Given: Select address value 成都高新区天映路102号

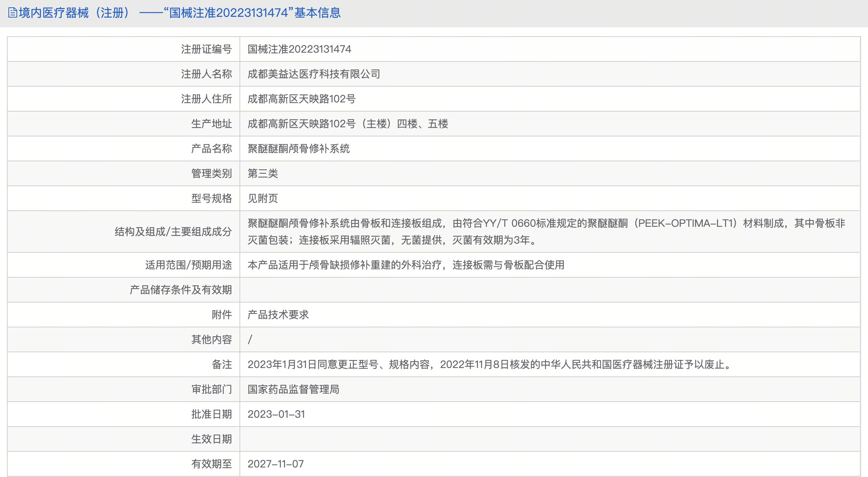Looking at the screenshot, I should (301, 99).
